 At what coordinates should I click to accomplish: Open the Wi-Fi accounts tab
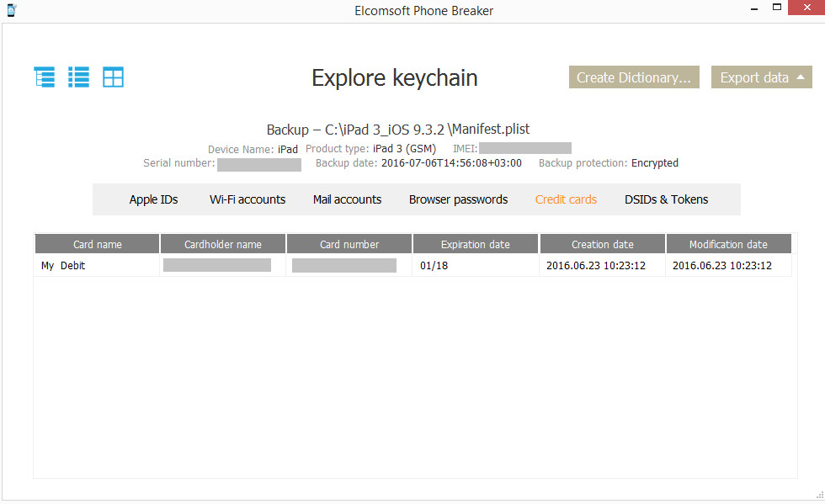tap(247, 200)
